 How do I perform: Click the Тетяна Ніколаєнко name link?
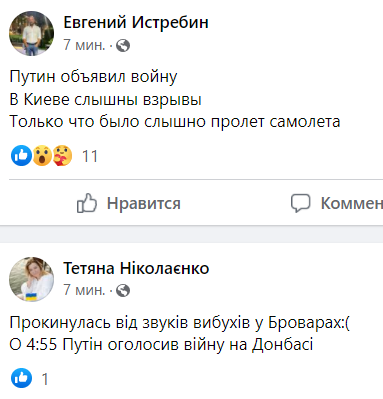(136, 268)
